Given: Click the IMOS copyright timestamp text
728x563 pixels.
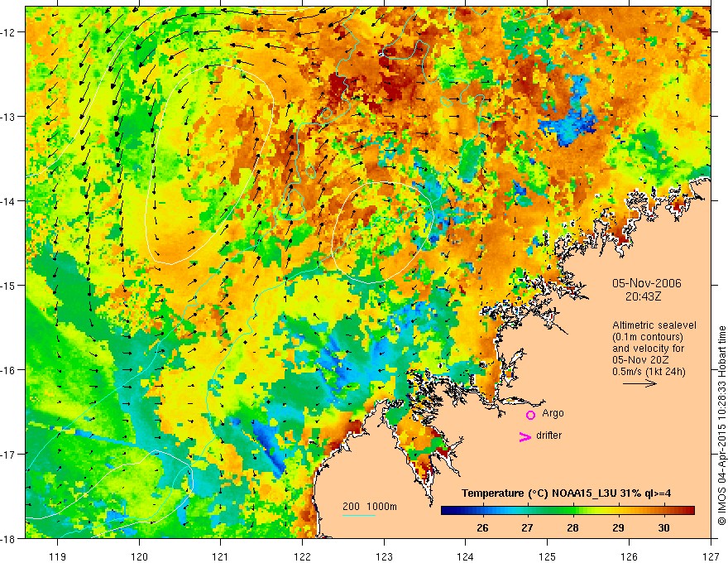Looking at the screenshot, I should 722,426.
